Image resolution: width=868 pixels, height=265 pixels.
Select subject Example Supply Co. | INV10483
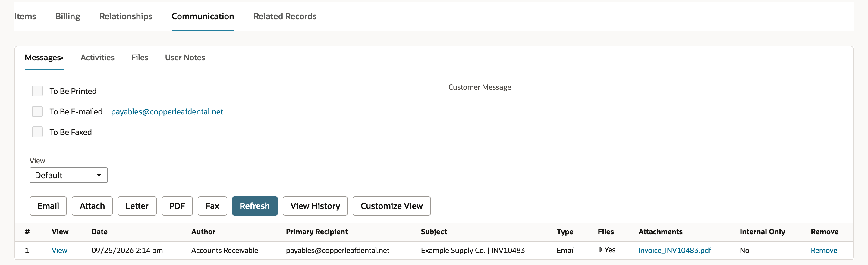[x=473, y=250]
